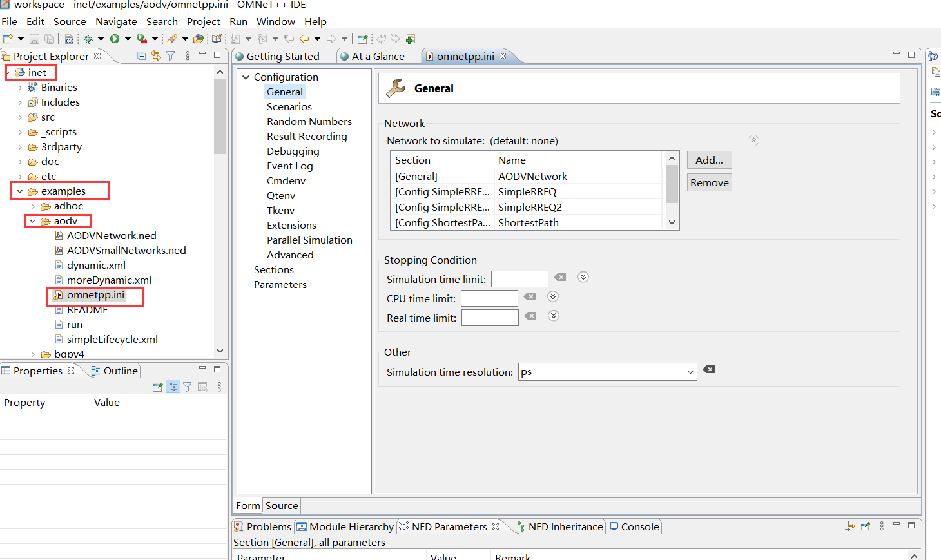The height and width of the screenshot is (560, 941).
Task: Click the CPU time limit input field
Action: coord(489,298)
